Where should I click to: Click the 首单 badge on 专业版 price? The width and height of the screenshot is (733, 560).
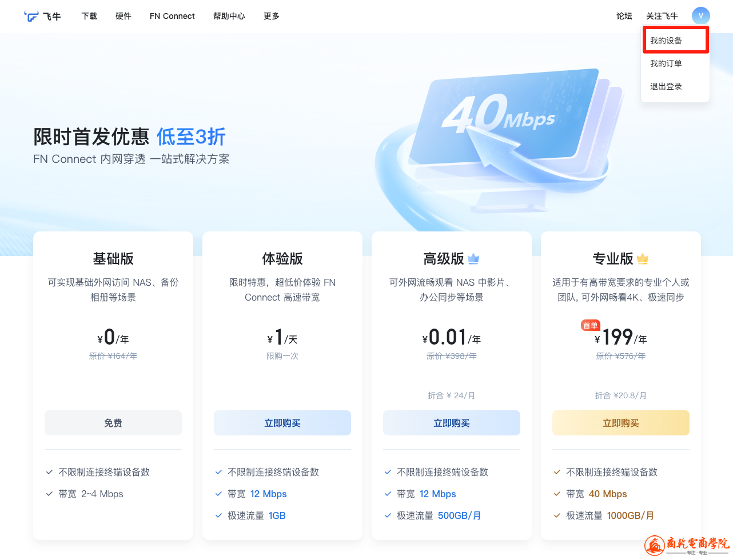[590, 325]
